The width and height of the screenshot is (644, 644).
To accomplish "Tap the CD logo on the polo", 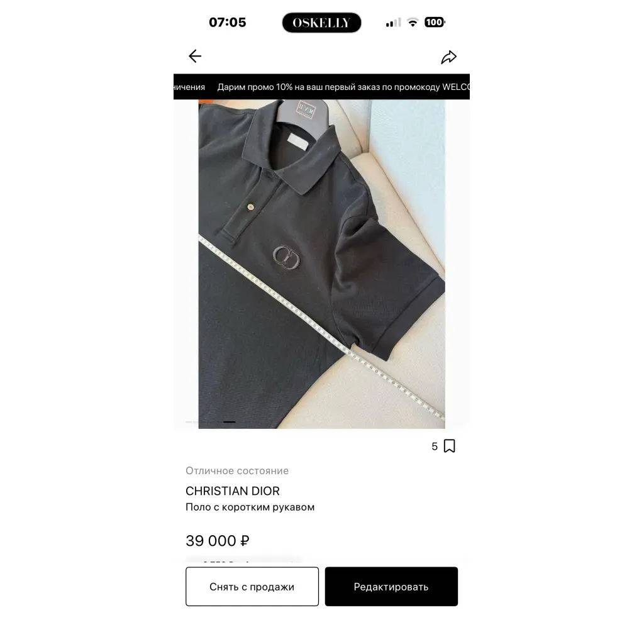I will click(x=286, y=257).
